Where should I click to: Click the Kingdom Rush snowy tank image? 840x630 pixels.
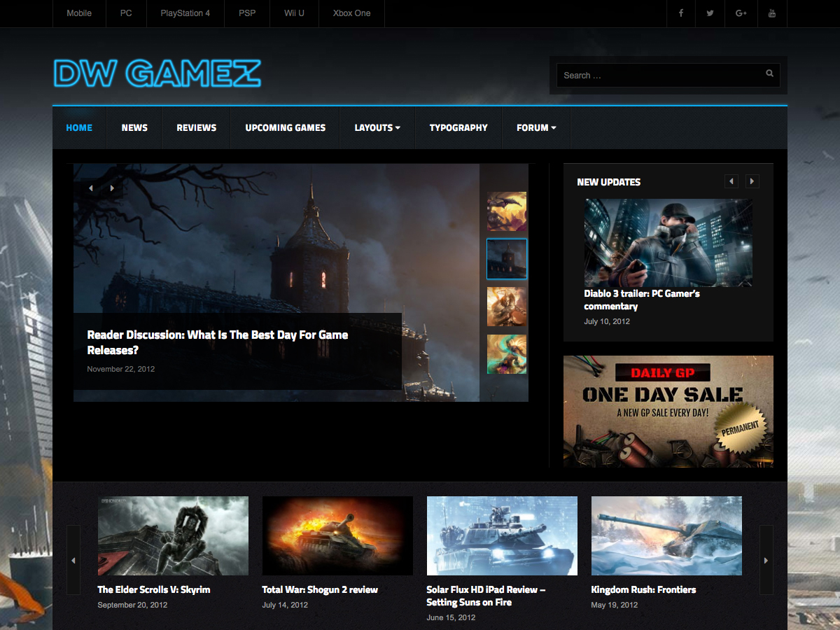coord(666,535)
